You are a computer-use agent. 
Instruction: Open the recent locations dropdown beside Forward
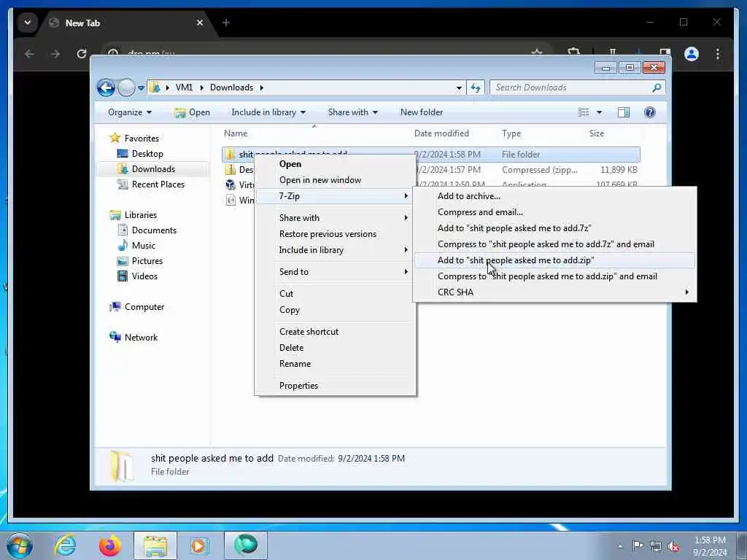pos(141,88)
